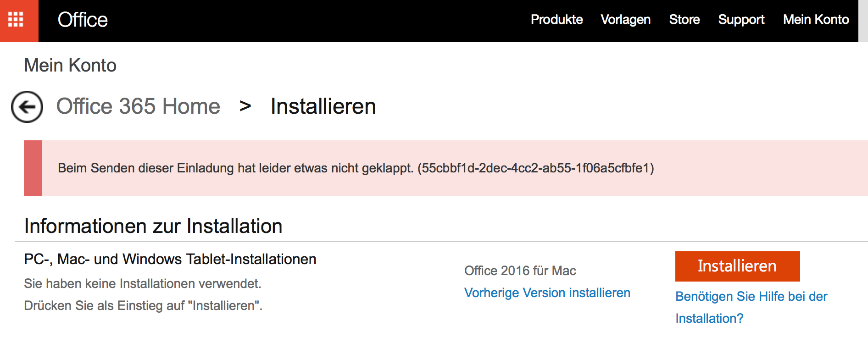The width and height of the screenshot is (868, 354).
Task: Open the Produkte menu
Action: [x=556, y=20]
